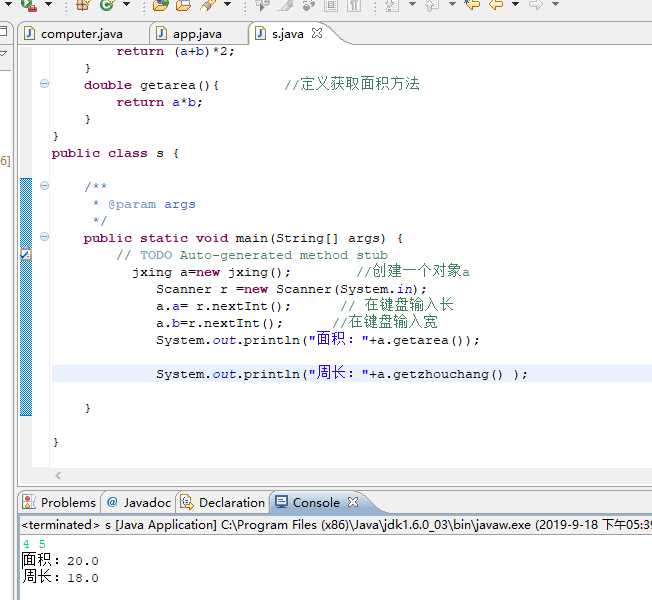This screenshot has height=600, width=652.
Task: Collapse the Javadoc comment fold toggle
Action: tap(44, 186)
